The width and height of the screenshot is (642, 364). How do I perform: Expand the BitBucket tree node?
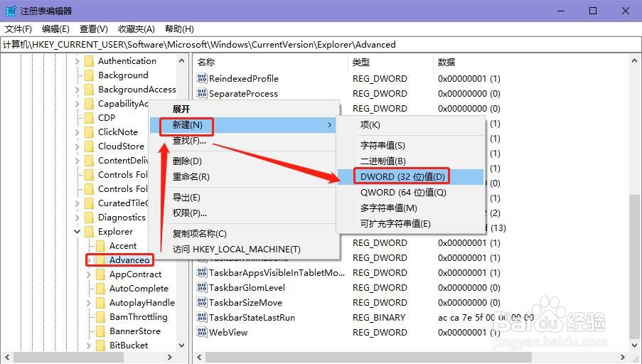(x=88, y=346)
